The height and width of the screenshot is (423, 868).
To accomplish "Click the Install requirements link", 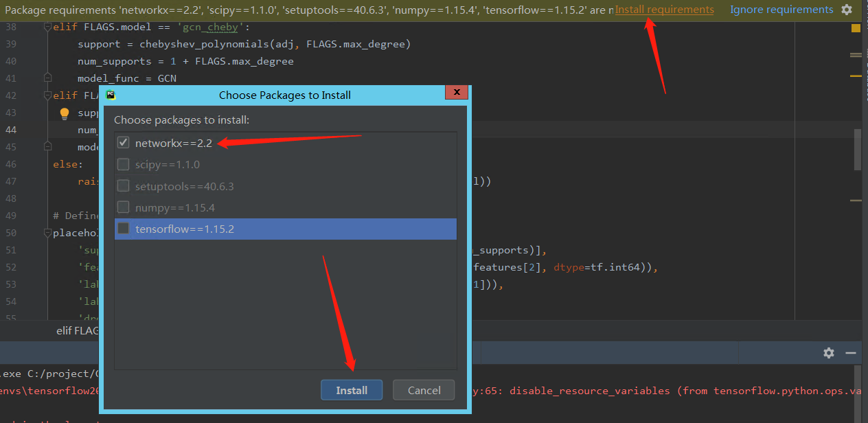I will (664, 10).
